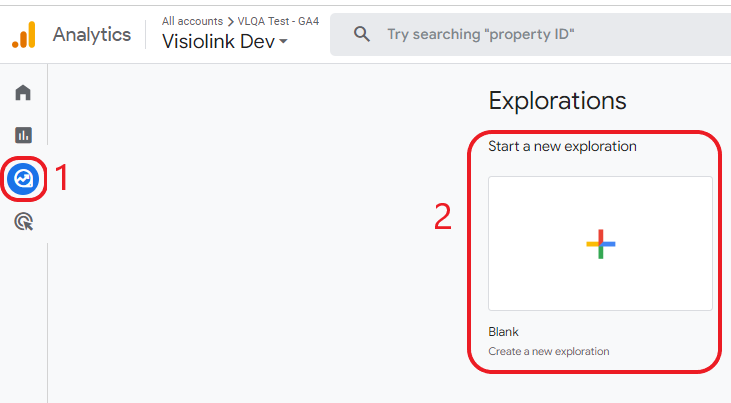Click "Create a new exploration" text

[549, 351]
